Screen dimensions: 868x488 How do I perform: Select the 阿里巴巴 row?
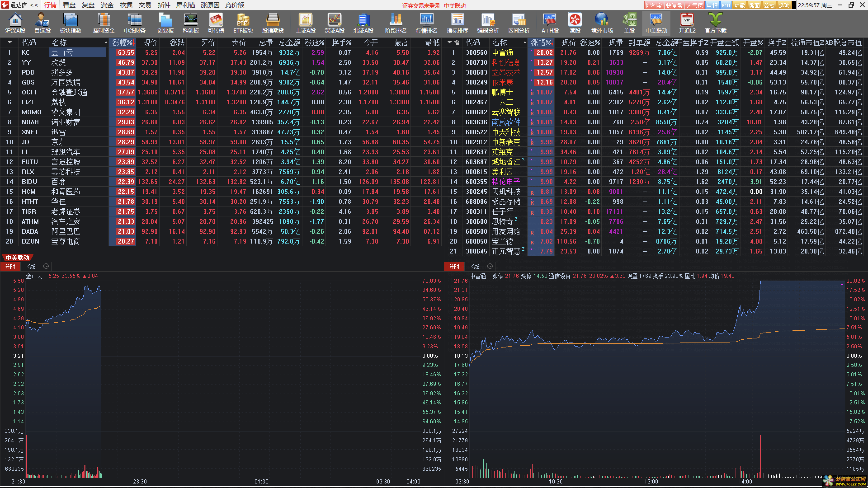click(221, 231)
